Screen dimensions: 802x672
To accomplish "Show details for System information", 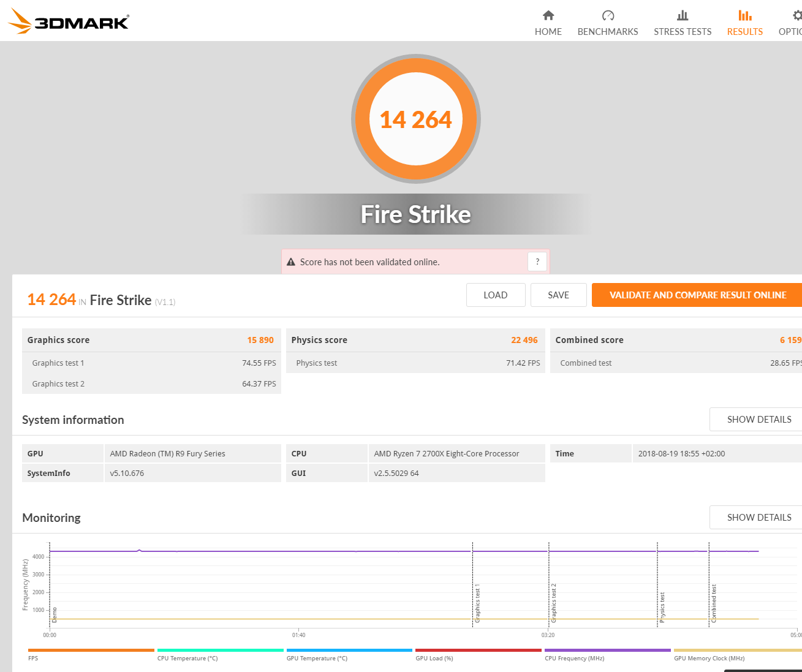I will pyautogui.click(x=756, y=420).
